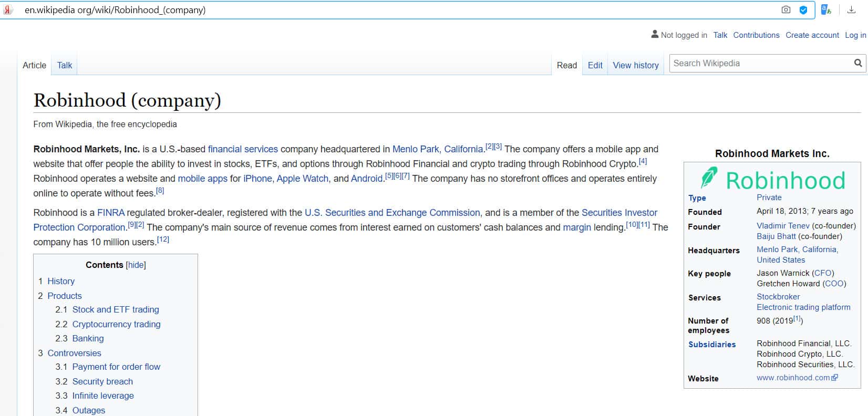Open the Private link in infobox
The width and height of the screenshot is (868, 416).
(x=769, y=197)
